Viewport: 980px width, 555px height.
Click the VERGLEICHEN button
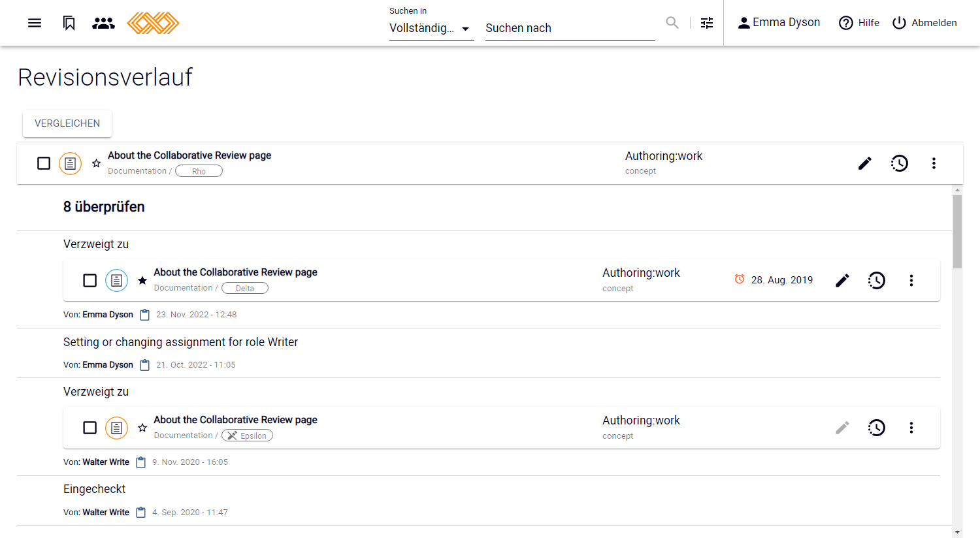[67, 123]
